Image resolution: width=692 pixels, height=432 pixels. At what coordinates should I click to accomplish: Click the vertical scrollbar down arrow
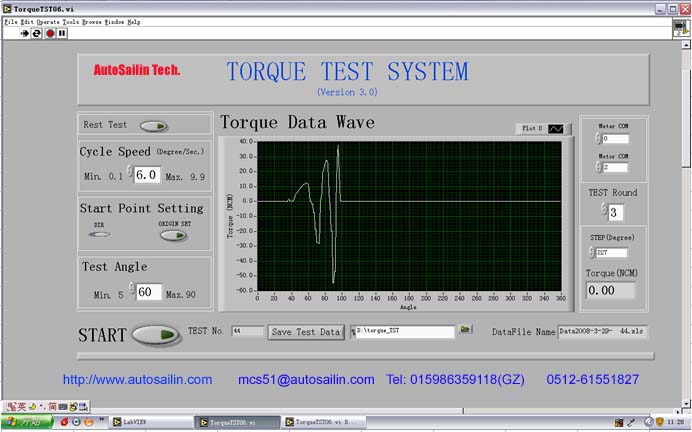tap(686, 403)
